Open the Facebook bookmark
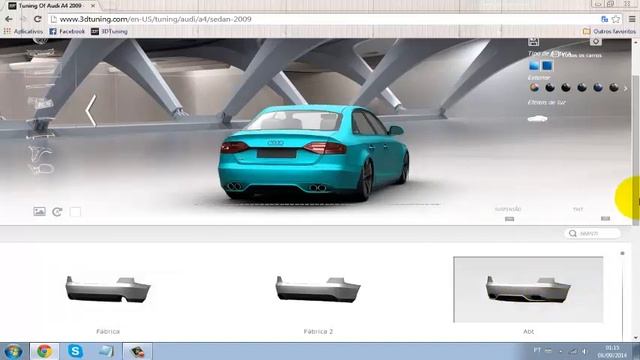 67,31
